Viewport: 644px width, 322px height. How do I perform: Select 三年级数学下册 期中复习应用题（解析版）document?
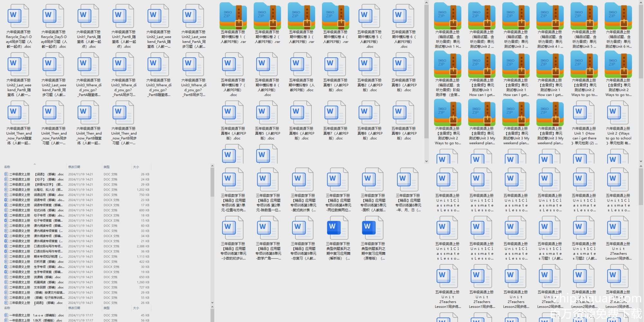[338, 229]
